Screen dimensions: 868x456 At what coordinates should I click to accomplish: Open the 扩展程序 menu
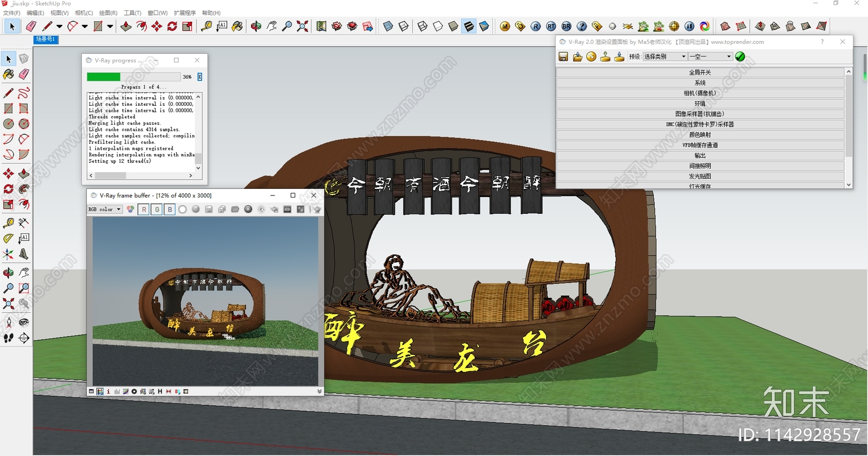pos(184,12)
